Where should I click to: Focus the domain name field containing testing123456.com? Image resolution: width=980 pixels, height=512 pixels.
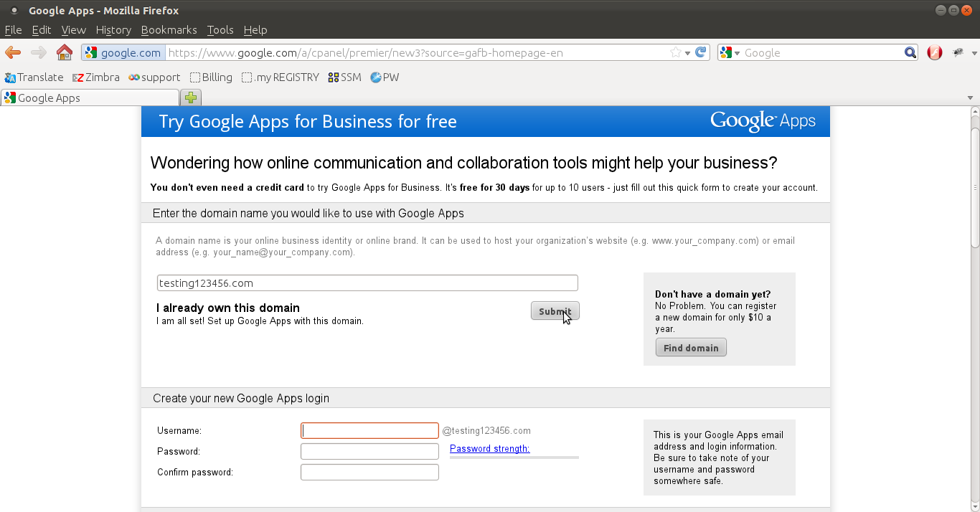click(367, 283)
